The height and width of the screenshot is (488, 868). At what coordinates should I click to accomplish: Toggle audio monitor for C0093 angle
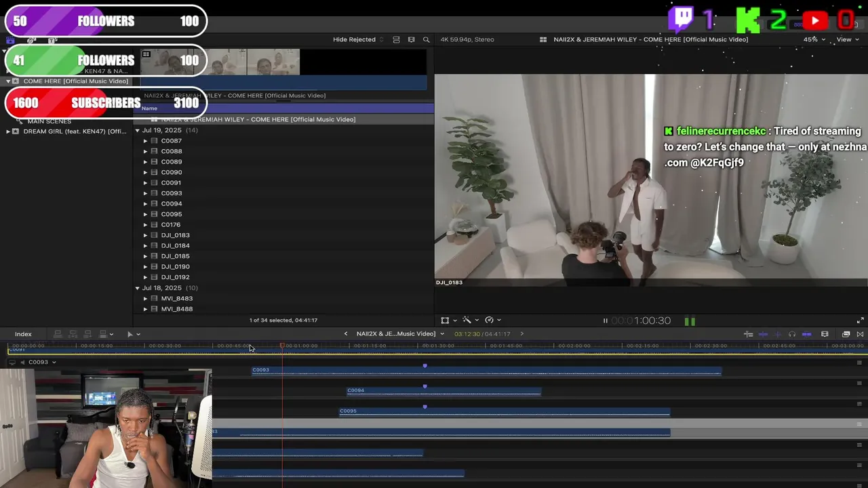click(22, 362)
